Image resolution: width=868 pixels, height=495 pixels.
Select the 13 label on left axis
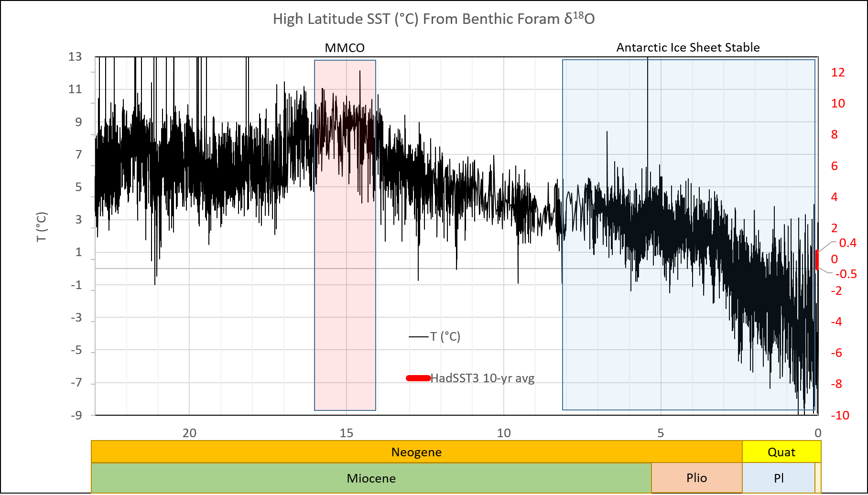point(75,57)
